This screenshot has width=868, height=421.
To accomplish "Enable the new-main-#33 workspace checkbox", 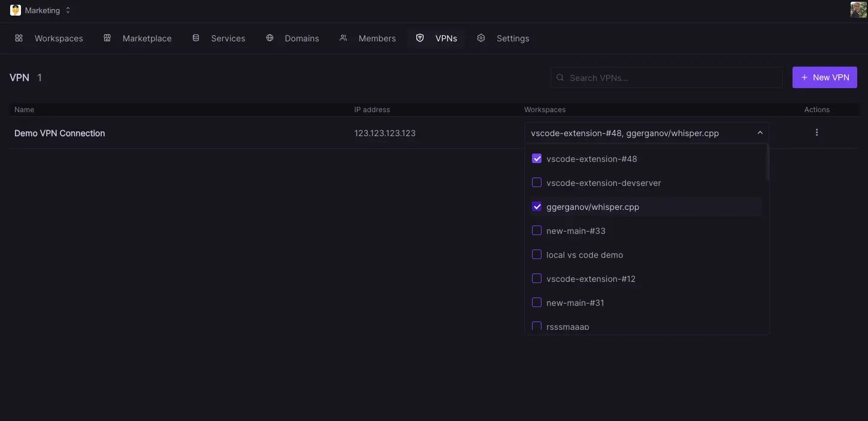I will click(536, 230).
